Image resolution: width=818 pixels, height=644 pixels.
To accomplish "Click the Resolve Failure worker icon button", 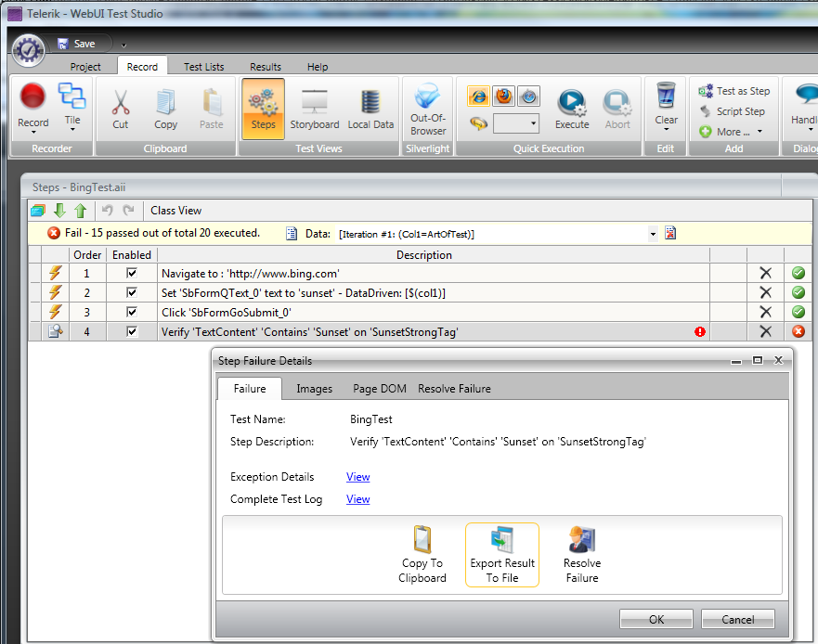I will click(x=582, y=555).
